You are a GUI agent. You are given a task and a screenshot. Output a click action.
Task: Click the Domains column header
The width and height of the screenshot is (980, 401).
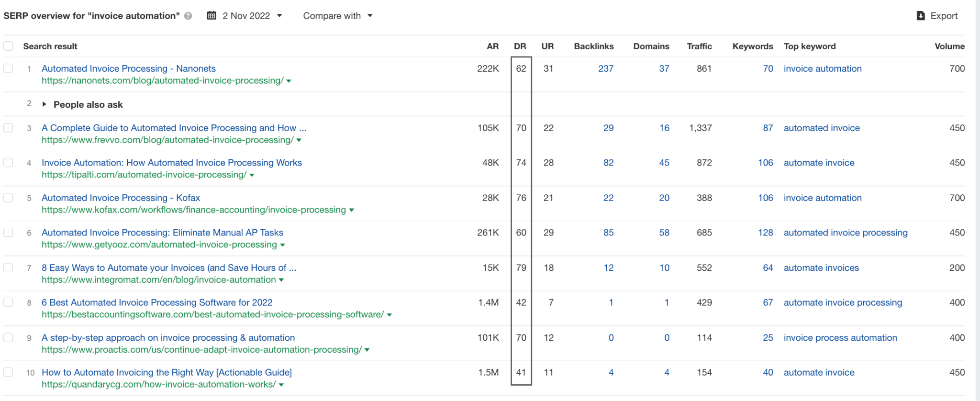click(x=651, y=46)
